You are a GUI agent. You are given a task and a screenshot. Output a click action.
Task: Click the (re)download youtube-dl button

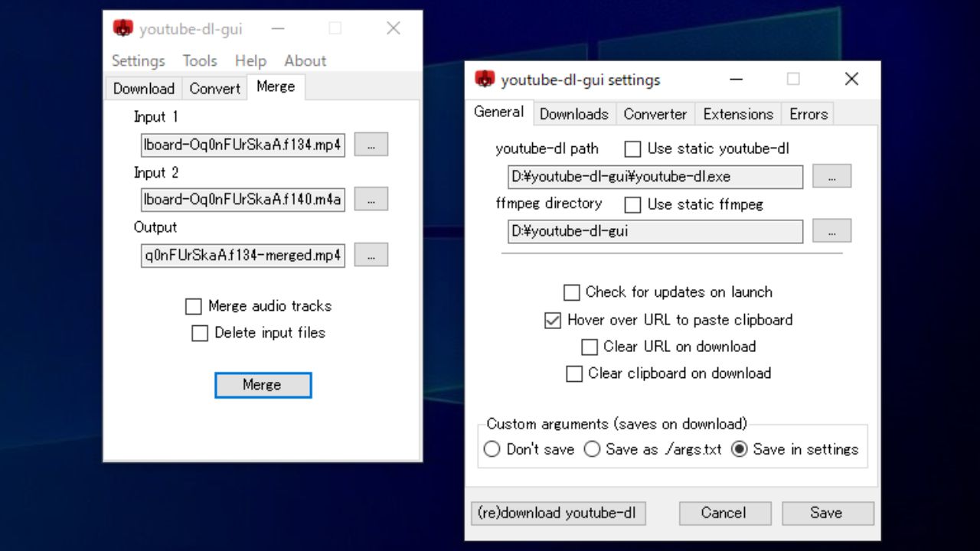coord(558,513)
